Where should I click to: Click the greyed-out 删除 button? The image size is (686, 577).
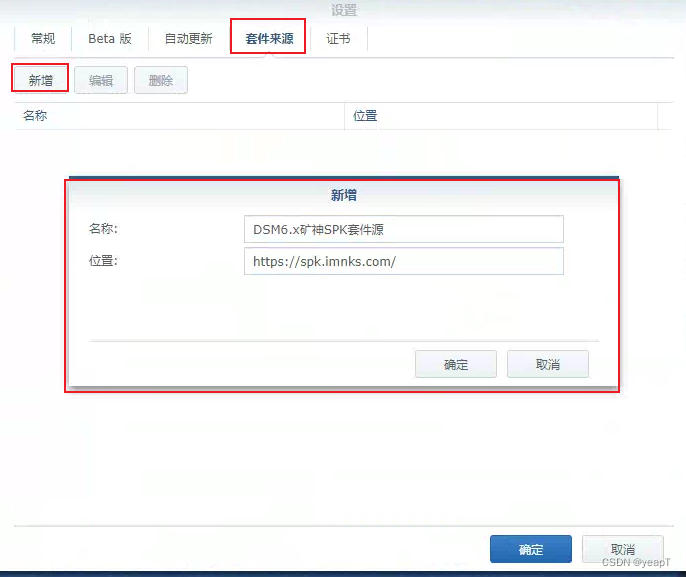161,80
